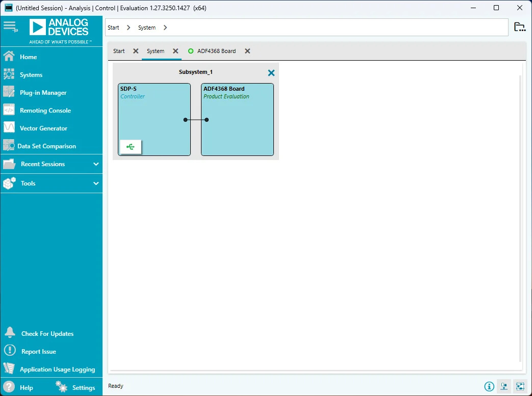The width and height of the screenshot is (532, 396).
Task: Click the Ready status text
Action: point(116,386)
